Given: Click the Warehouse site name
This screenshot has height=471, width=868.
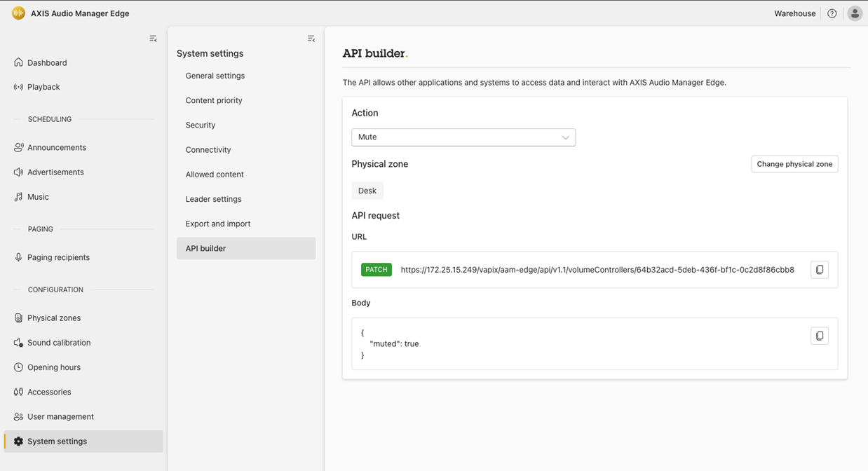Looking at the screenshot, I should click(794, 13).
